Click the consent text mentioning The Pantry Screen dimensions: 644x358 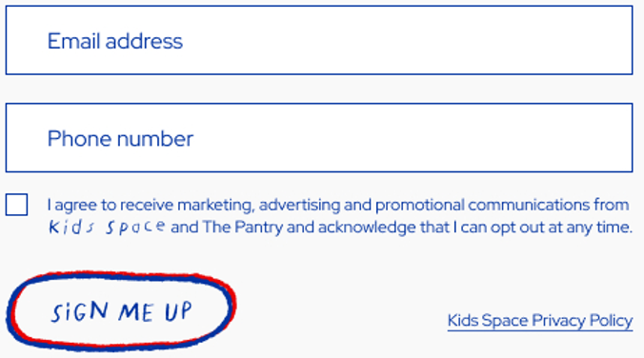(340, 216)
